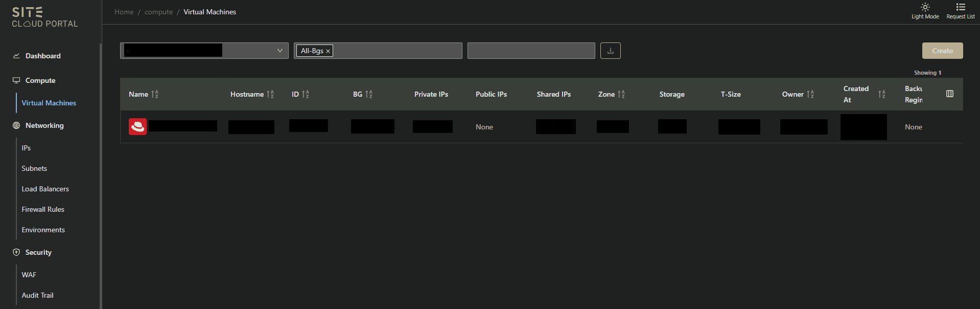Screen dimensions: 980x309
Task: Remove the All-Bgs filter tag
Action: point(328,51)
